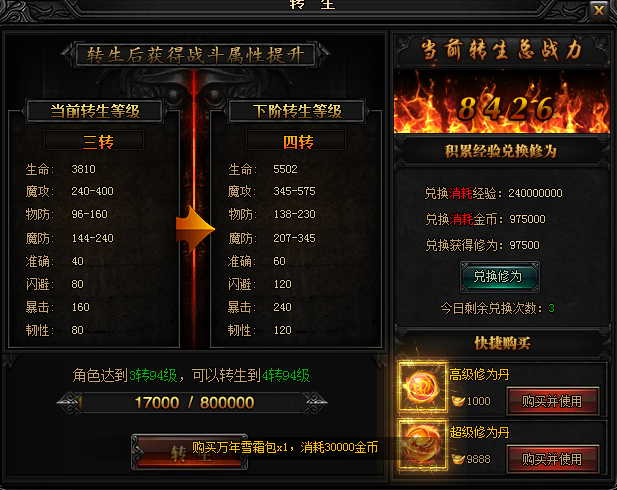
Task: Click the 快捷购买 section header
Action: pos(502,343)
